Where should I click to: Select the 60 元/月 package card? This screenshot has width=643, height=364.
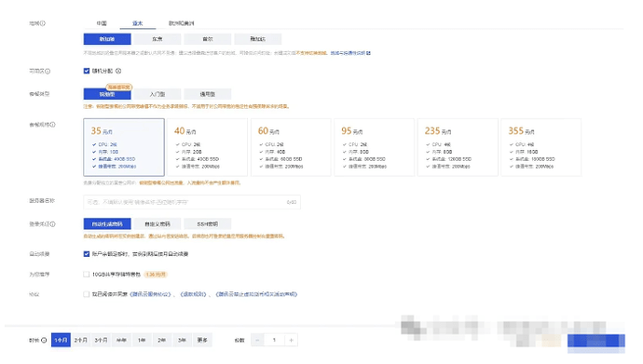[291, 147]
